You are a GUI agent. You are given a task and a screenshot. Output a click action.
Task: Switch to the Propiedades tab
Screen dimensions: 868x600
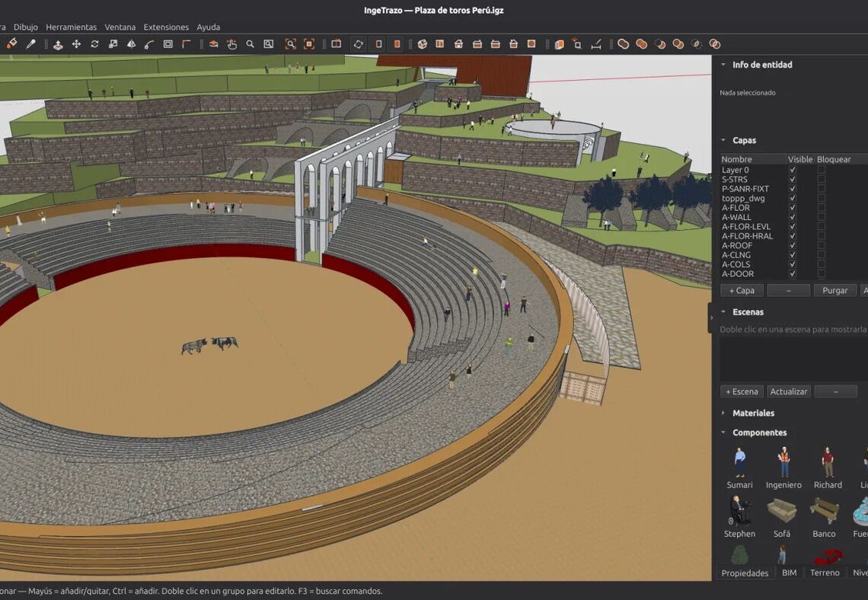click(x=745, y=573)
